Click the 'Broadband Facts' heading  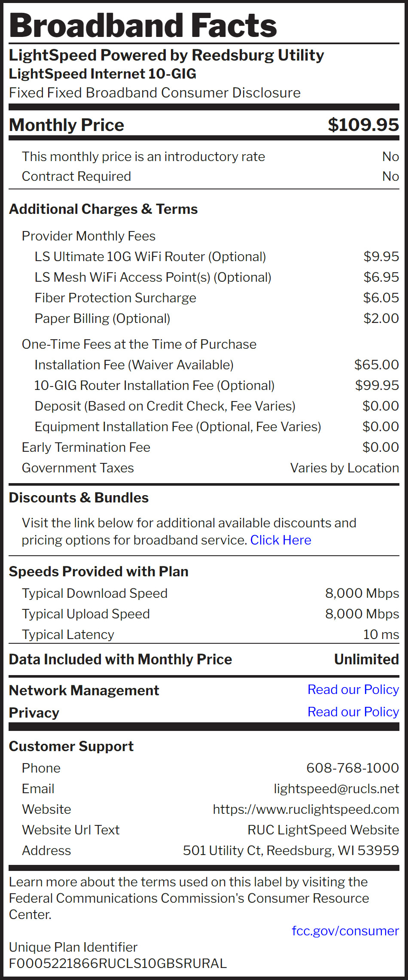click(143, 25)
